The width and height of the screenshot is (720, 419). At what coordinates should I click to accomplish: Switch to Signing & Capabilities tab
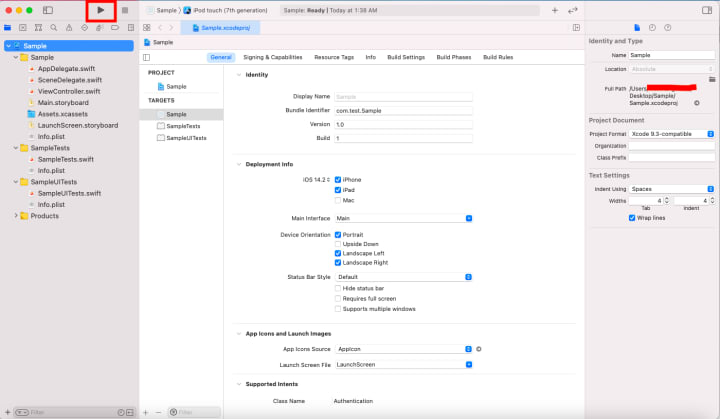(x=273, y=57)
